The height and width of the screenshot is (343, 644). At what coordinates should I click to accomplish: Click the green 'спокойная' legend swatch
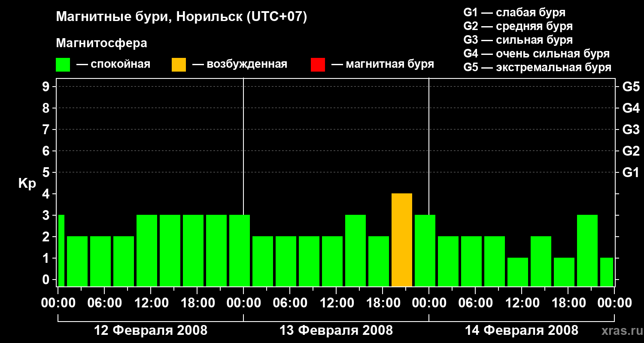63,65
